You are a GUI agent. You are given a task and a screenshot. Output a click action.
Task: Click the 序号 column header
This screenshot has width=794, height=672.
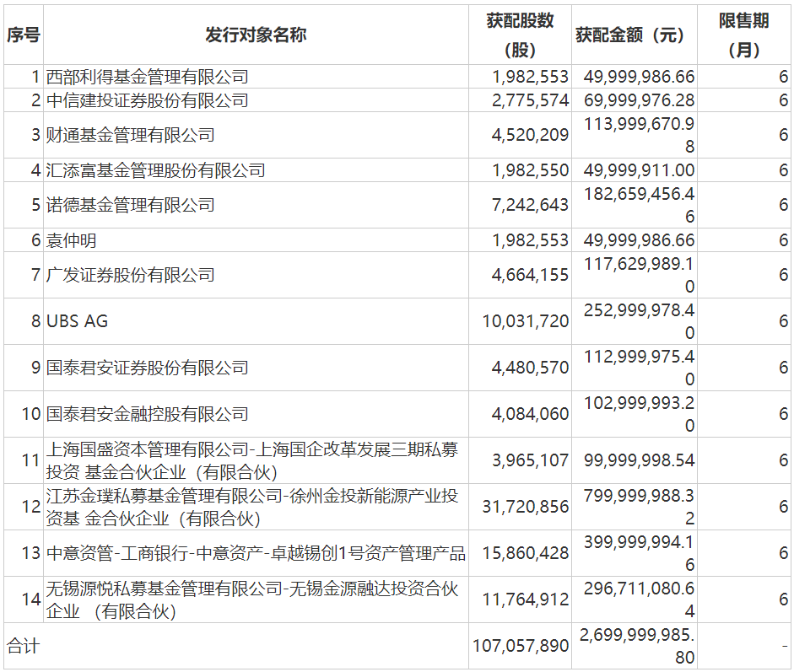(24, 35)
